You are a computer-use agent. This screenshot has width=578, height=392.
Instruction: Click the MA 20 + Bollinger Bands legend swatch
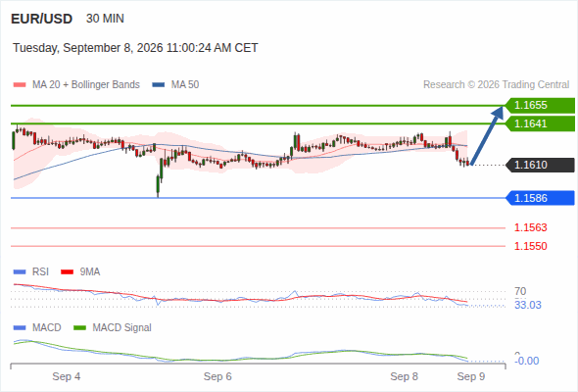[20, 85]
